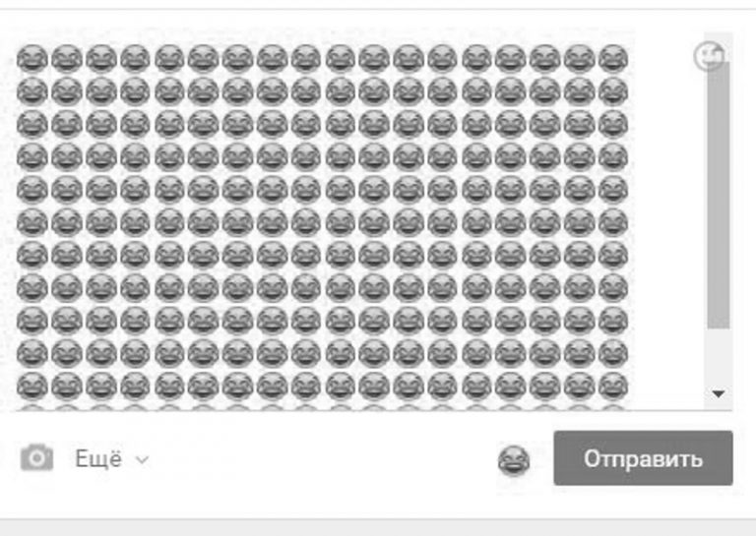Click the empty scrollbar track below thumb
756x536 pixels.
[719, 356]
